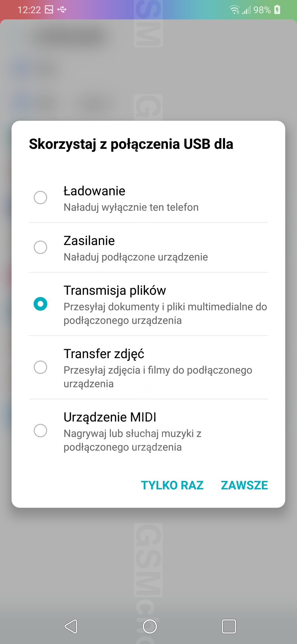Open Recent apps square button
Screen dimensions: 297x644
click(229, 626)
